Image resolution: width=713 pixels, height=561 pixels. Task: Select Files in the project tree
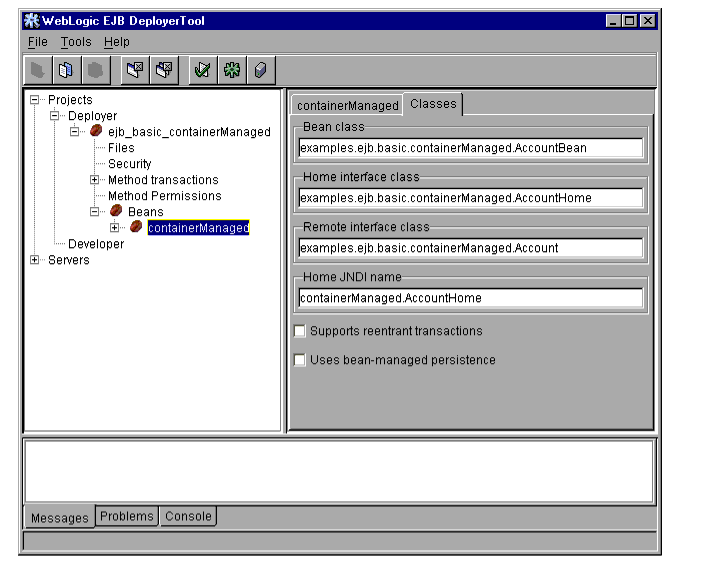pyautogui.click(x=121, y=148)
